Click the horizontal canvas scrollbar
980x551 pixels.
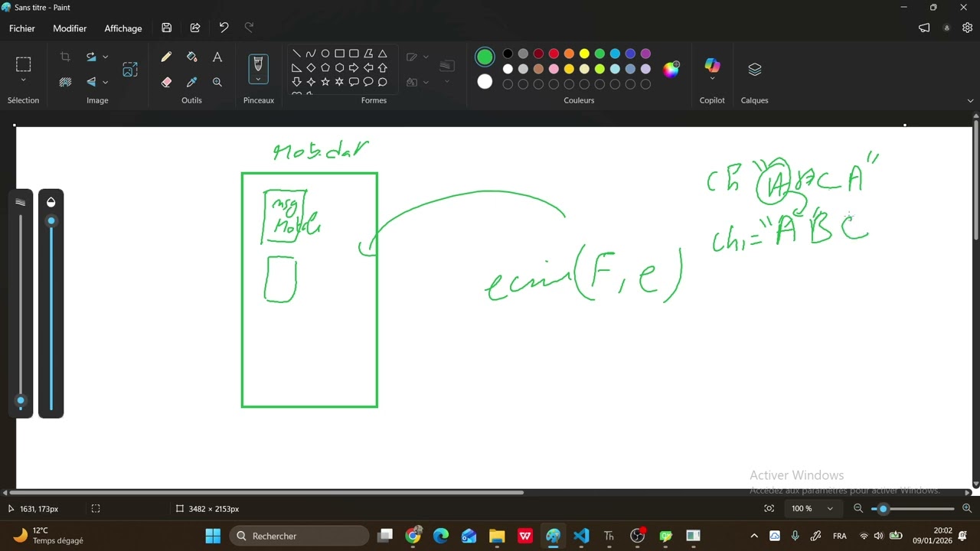(x=266, y=492)
